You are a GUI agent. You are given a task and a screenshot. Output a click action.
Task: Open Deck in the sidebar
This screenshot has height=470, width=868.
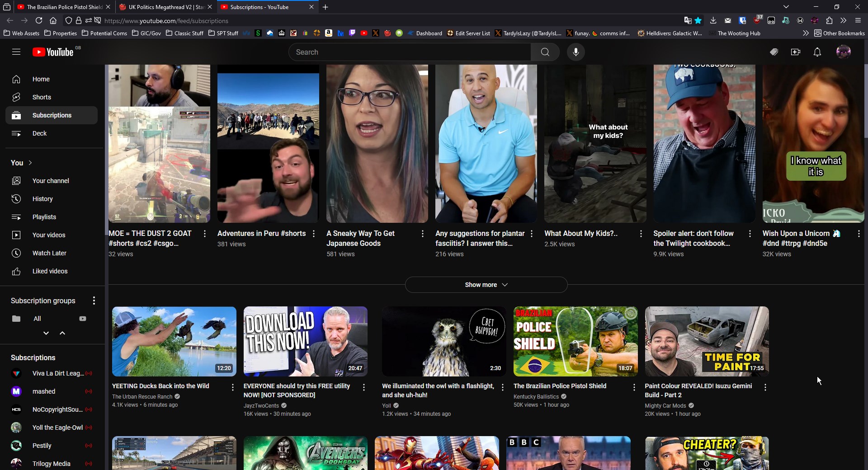point(52,133)
